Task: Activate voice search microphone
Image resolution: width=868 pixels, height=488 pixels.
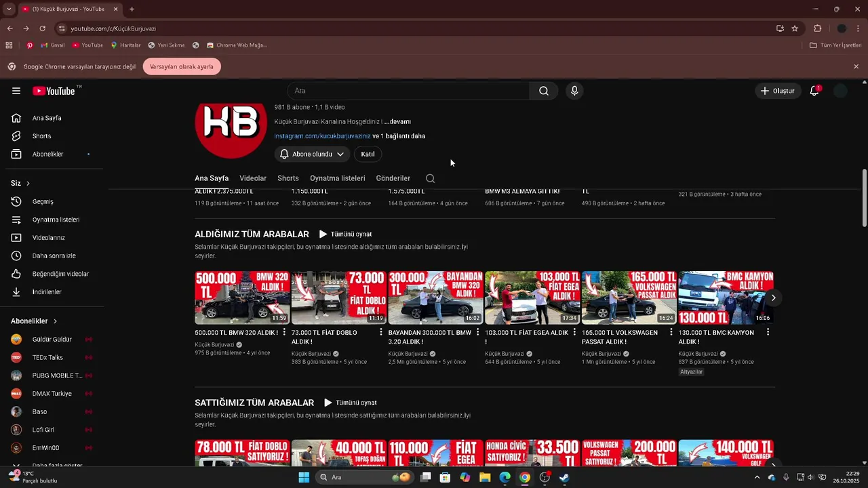Action: tap(574, 91)
